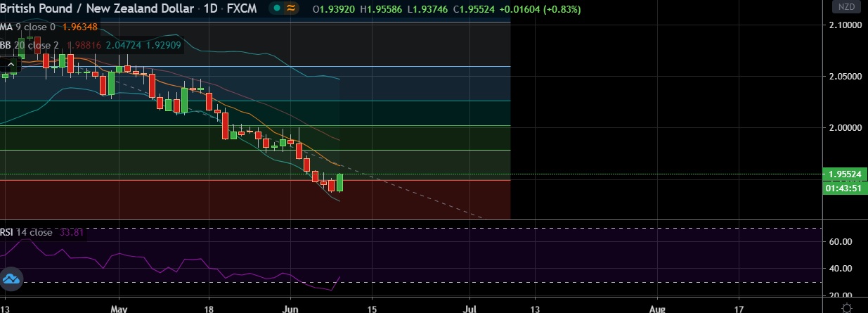Click the orange approximately-equal data status icon

click(290, 8)
